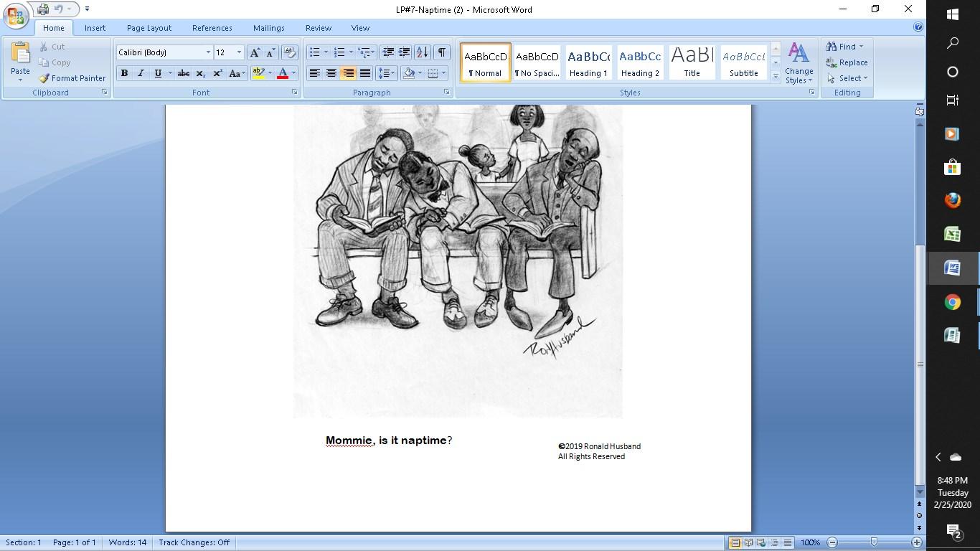Sort the selected text
This screenshot has width=980, height=551.
coord(423,52)
